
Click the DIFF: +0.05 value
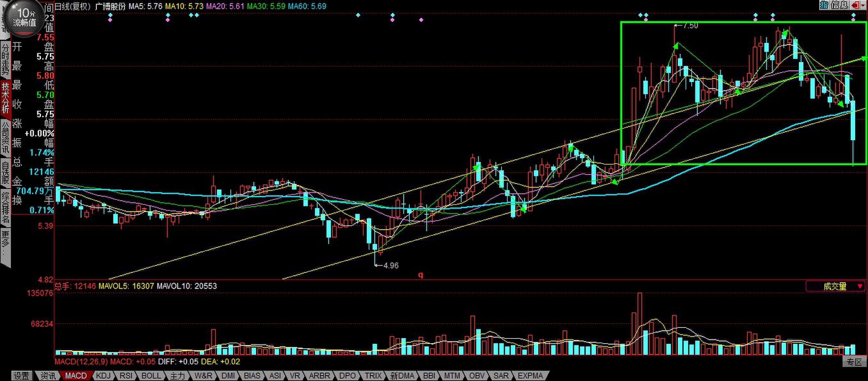pos(178,362)
